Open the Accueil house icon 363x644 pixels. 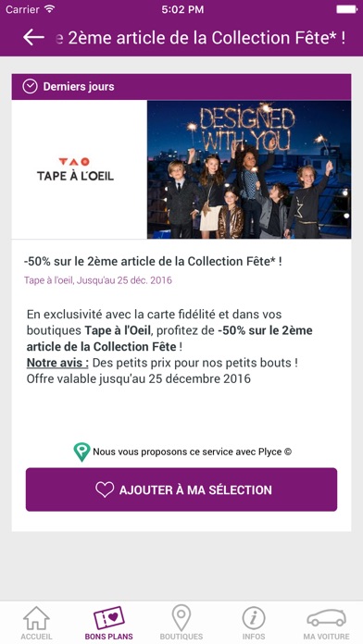(x=37, y=618)
